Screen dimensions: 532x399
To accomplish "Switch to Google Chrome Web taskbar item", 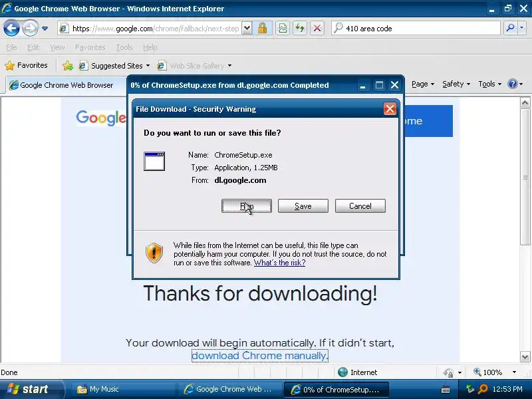I will click(x=229, y=389).
